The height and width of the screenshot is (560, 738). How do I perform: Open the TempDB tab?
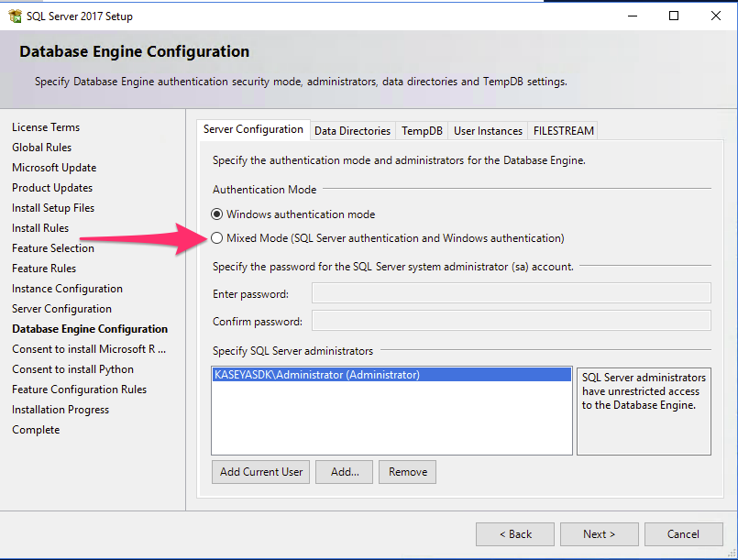[x=423, y=131]
